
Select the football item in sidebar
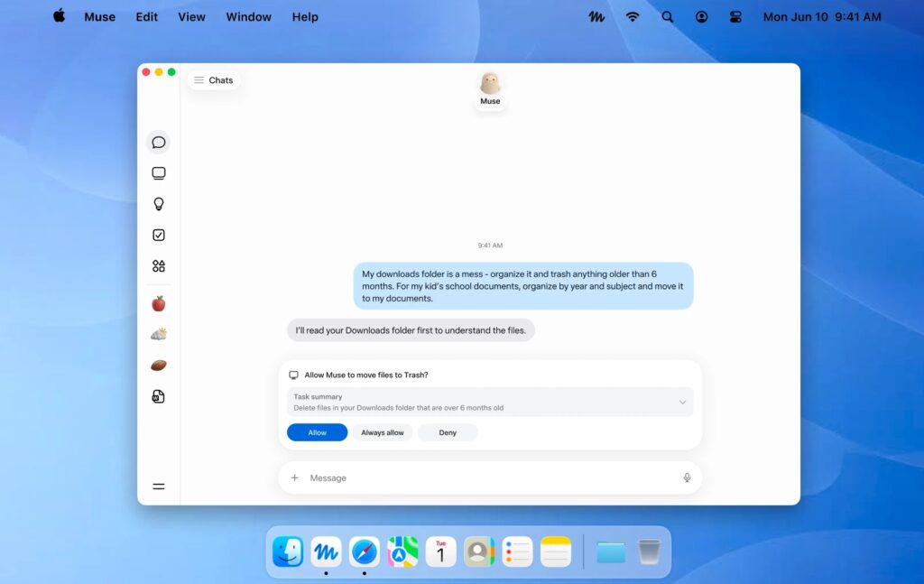[159, 366]
